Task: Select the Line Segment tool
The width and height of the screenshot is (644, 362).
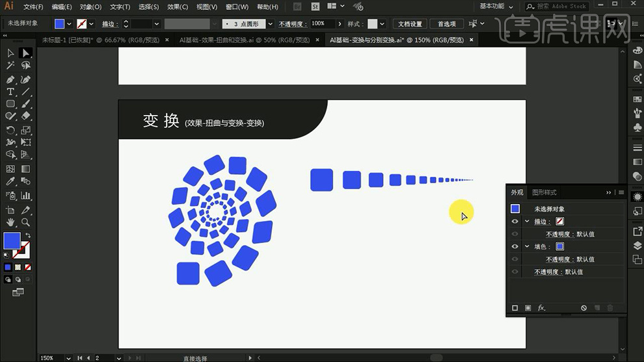Action: click(25, 92)
